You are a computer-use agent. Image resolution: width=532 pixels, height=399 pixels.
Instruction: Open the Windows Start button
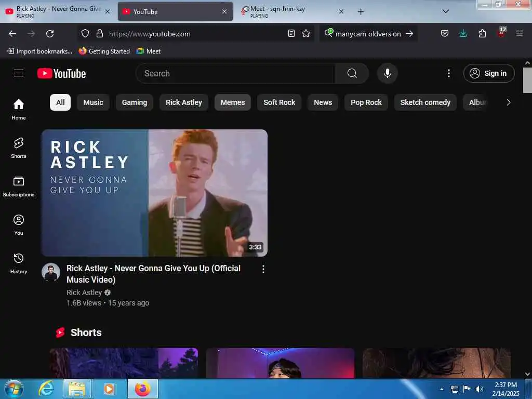pyautogui.click(x=14, y=389)
